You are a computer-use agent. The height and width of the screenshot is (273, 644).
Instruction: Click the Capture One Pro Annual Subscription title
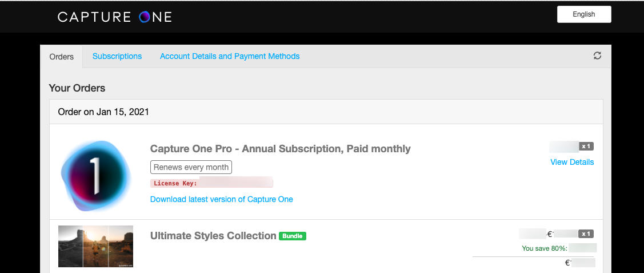click(x=280, y=149)
